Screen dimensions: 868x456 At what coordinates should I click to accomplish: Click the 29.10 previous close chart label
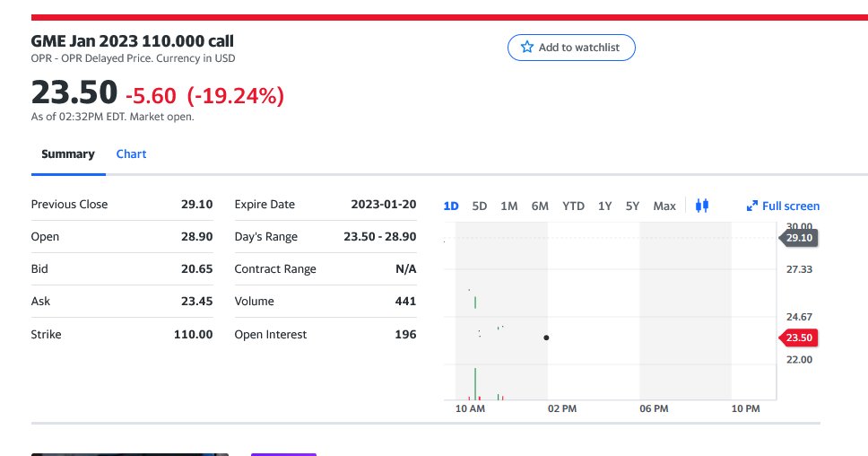[x=798, y=238]
